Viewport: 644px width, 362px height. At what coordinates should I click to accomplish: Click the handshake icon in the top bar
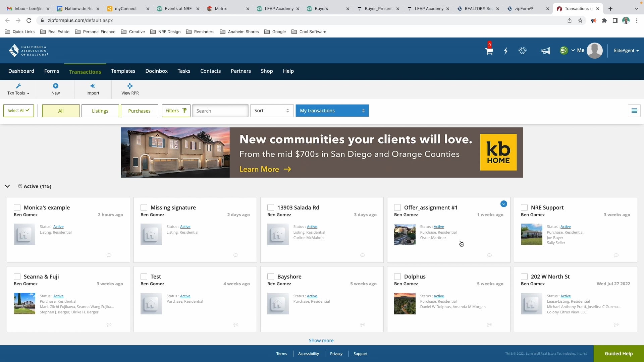point(522,51)
